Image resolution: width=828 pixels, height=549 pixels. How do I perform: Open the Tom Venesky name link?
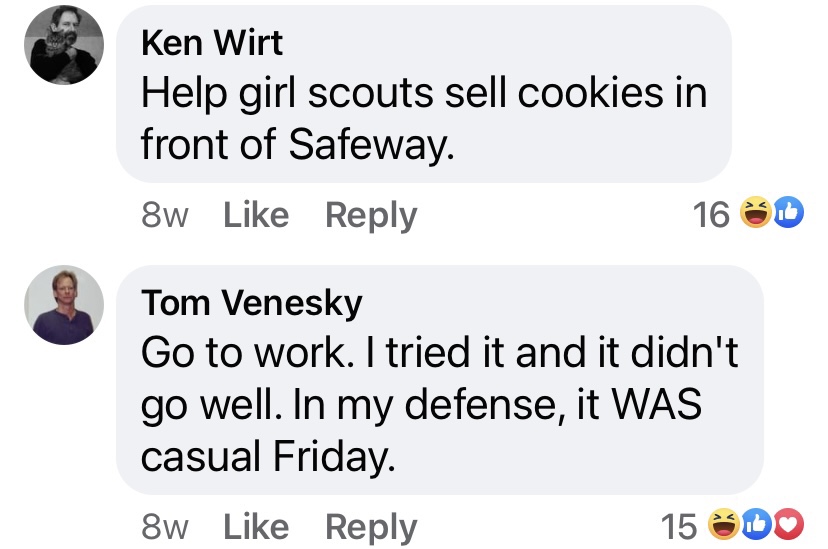click(x=252, y=302)
